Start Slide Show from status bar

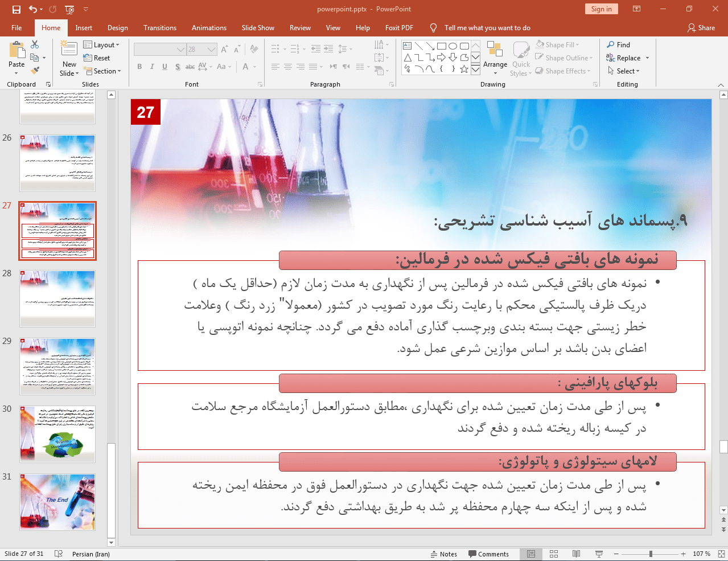tap(599, 554)
